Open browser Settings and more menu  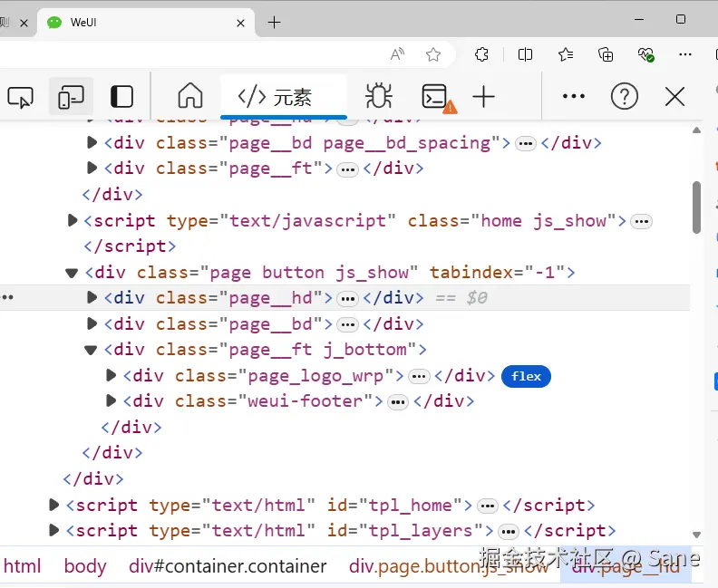tap(685, 54)
